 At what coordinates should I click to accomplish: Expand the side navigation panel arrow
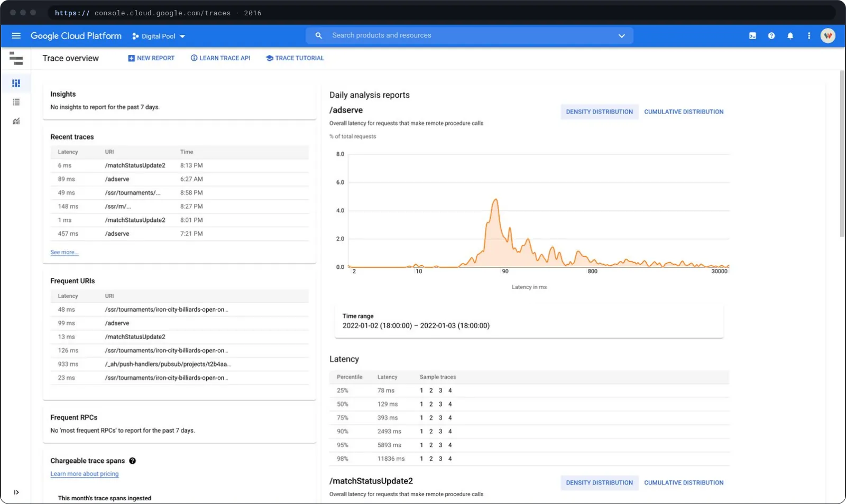point(16,492)
